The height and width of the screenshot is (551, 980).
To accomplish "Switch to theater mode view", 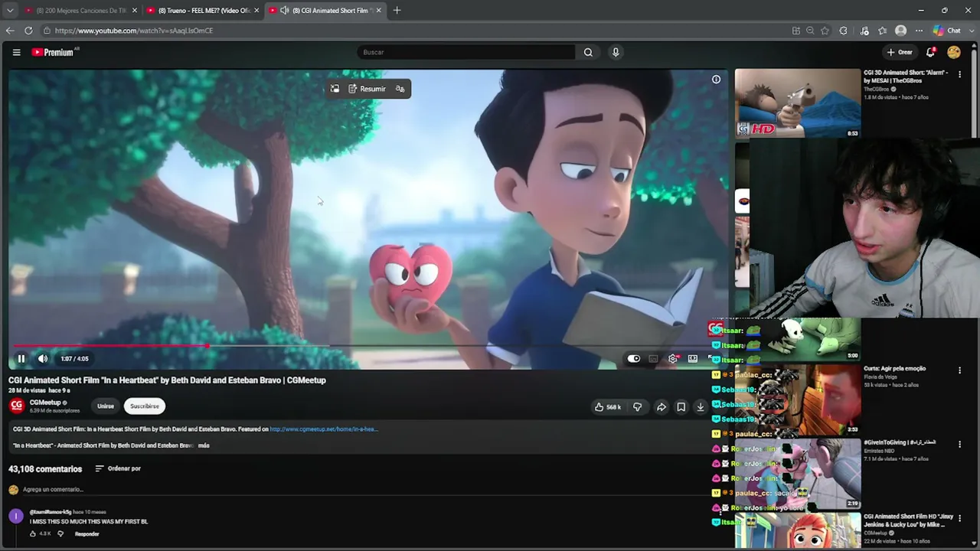I will (693, 359).
